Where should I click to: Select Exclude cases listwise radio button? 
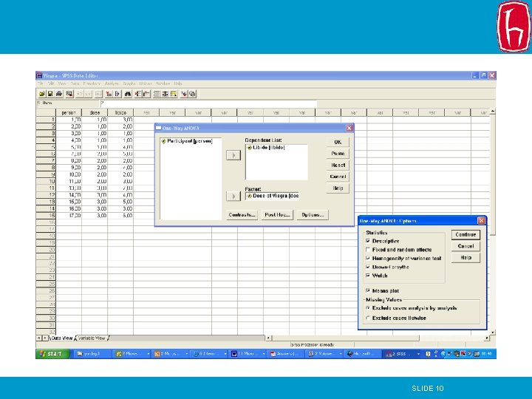tap(368, 318)
